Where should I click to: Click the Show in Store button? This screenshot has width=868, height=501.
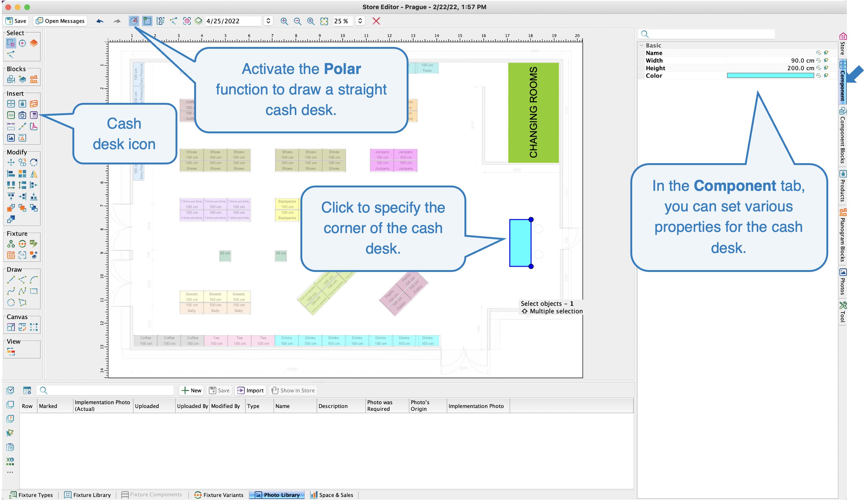tap(293, 390)
